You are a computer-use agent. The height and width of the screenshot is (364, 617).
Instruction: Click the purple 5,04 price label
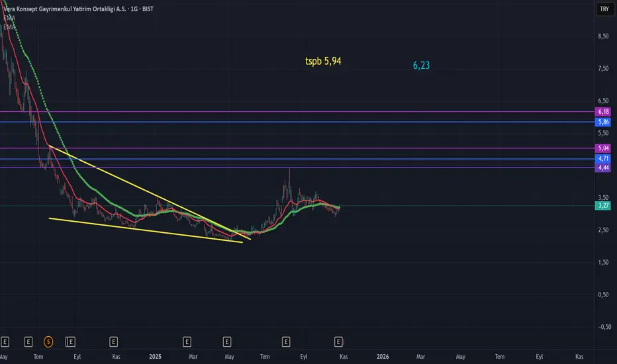point(603,148)
